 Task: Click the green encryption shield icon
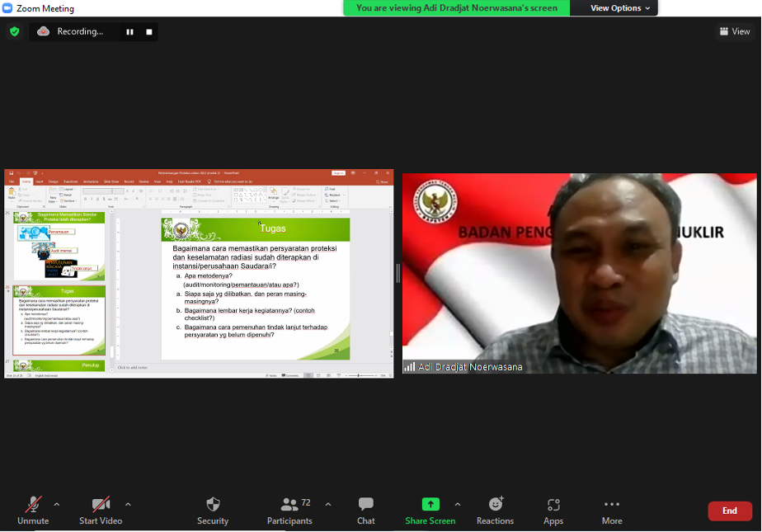[15, 31]
